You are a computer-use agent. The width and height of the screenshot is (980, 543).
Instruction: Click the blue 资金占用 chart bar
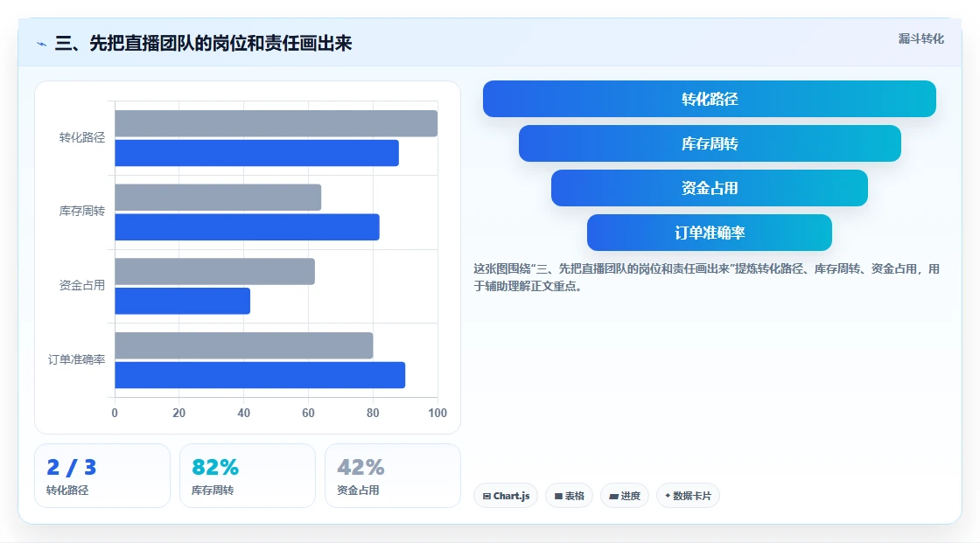click(183, 301)
